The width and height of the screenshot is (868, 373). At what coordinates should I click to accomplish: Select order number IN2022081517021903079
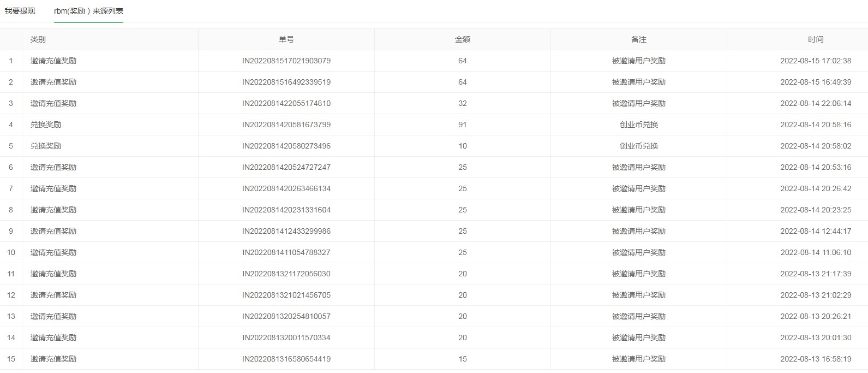(x=286, y=61)
